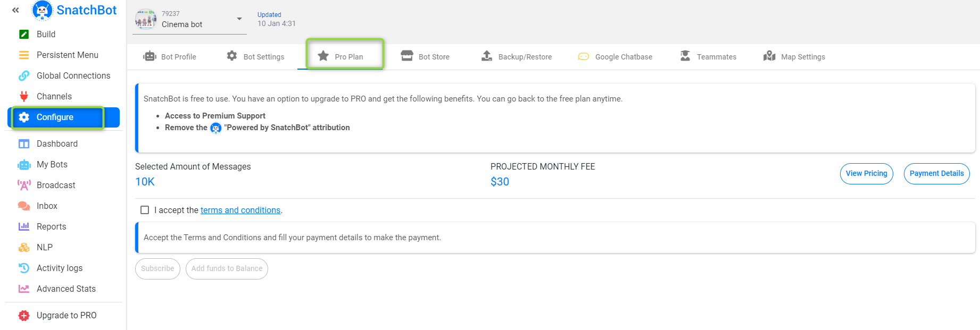Image resolution: width=980 pixels, height=330 pixels.
Task: Click the Dashboard layout icon
Action: tap(24, 143)
